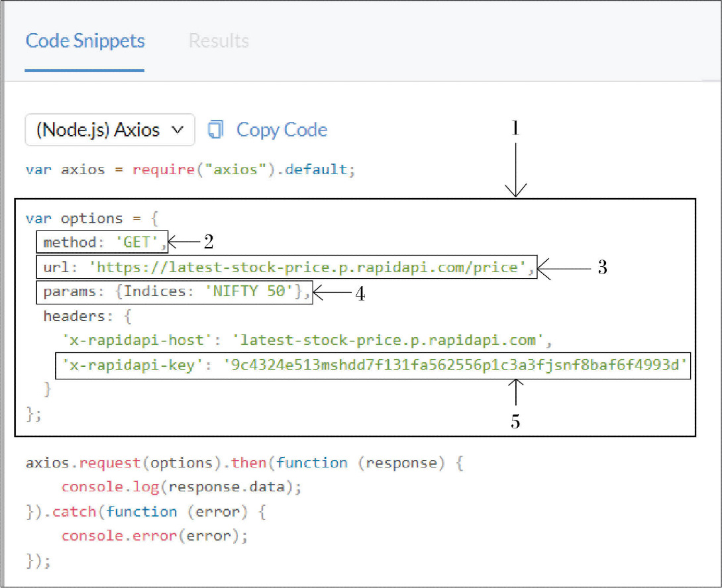Select the 'latest-stock-price.p.rapidapi.com' host value

387,341
